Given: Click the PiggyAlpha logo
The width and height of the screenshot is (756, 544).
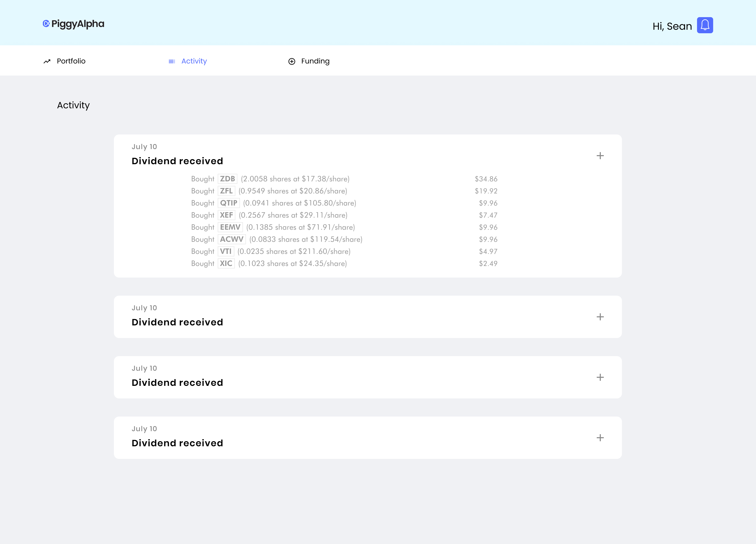Looking at the screenshot, I should (73, 24).
